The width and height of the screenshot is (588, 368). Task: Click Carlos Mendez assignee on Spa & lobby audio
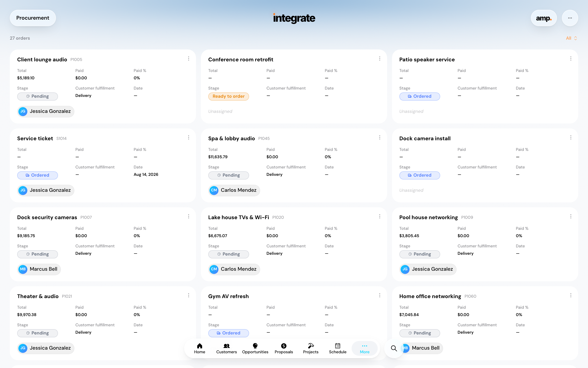pos(234,190)
